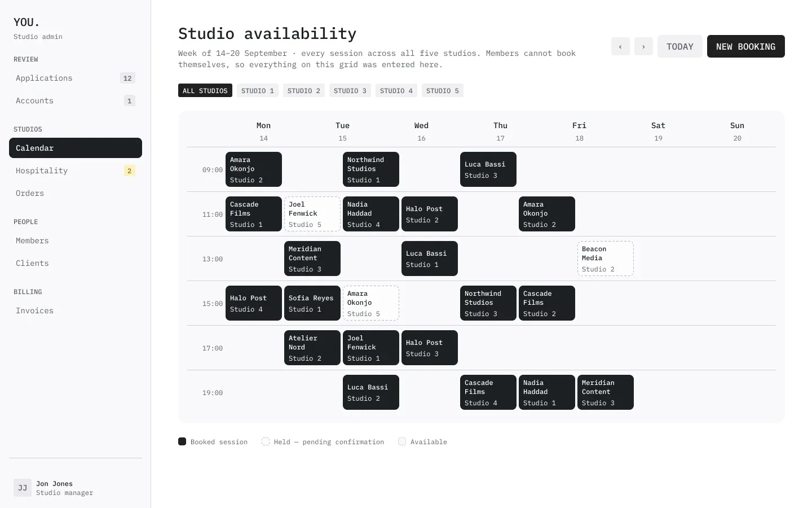The width and height of the screenshot is (812, 508).
Task: Go to next week arrow
Action: pyautogui.click(x=643, y=46)
